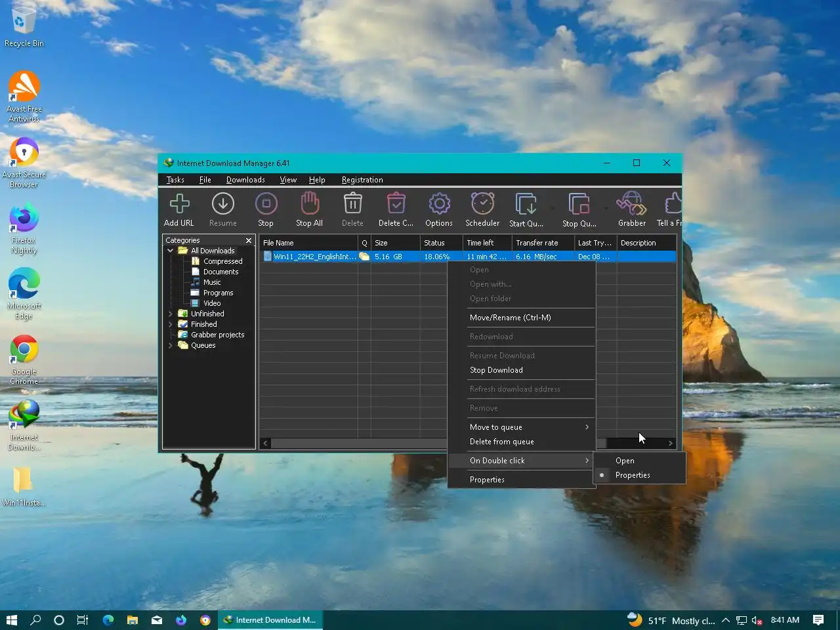Open the Mail icon on taskbar
Image resolution: width=840 pixels, height=630 pixels.
pyautogui.click(x=157, y=619)
